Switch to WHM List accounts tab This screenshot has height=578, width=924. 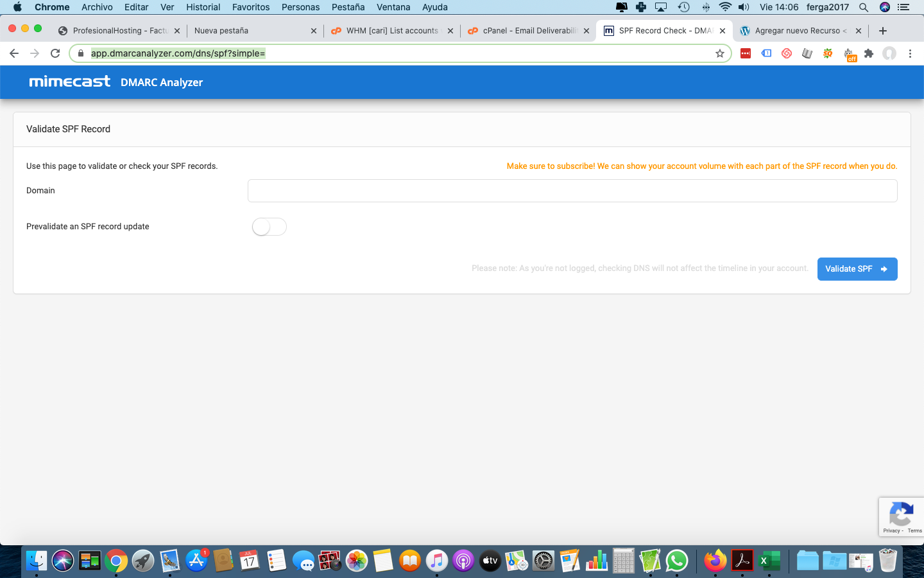click(x=391, y=31)
